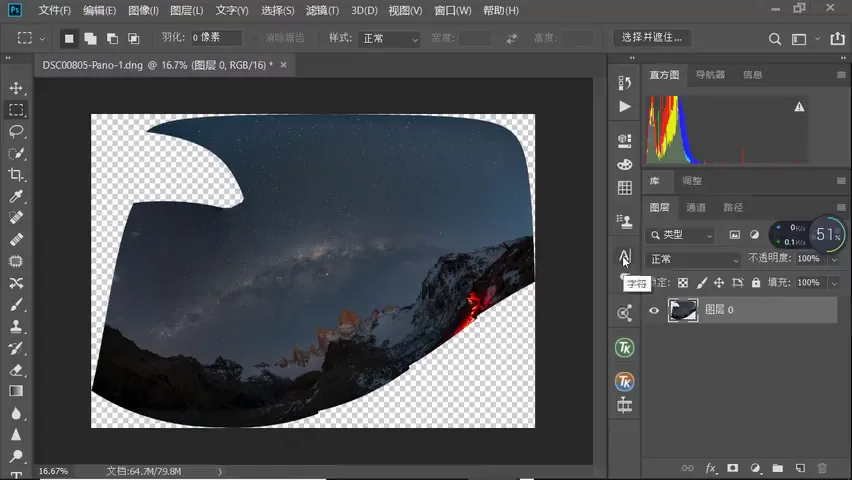Image resolution: width=852 pixels, height=480 pixels.
Task: Click the new adjustment layer button
Action: (x=755, y=468)
